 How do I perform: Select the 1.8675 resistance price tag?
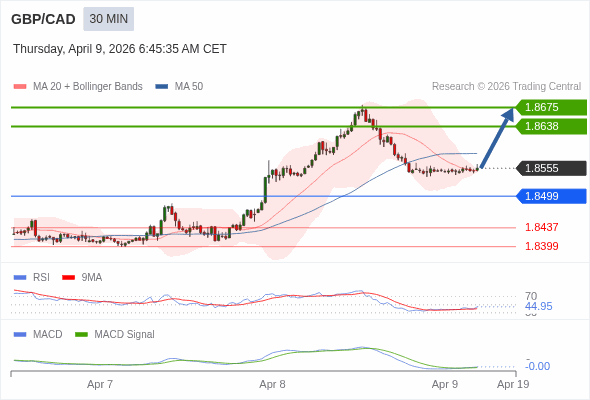click(x=551, y=107)
